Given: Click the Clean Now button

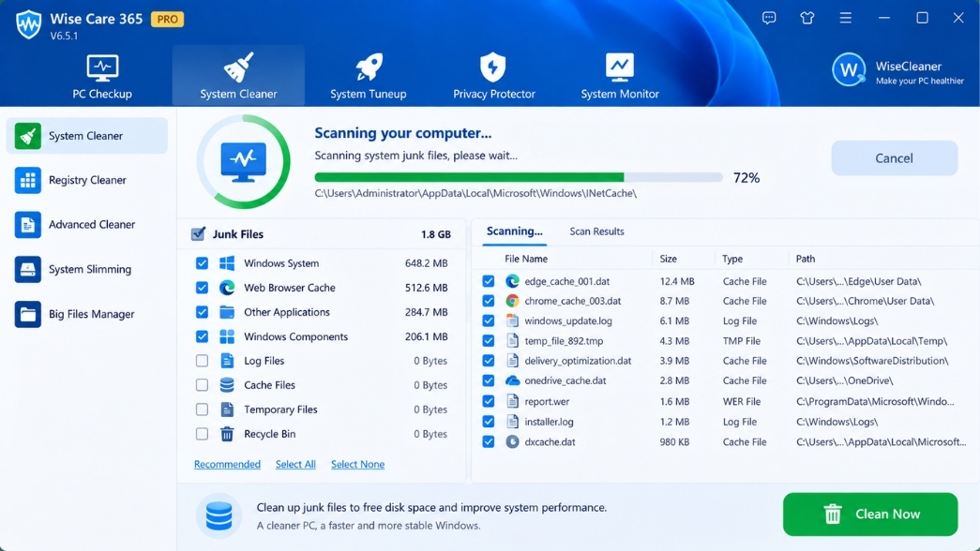Looking at the screenshot, I should [870, 514].
